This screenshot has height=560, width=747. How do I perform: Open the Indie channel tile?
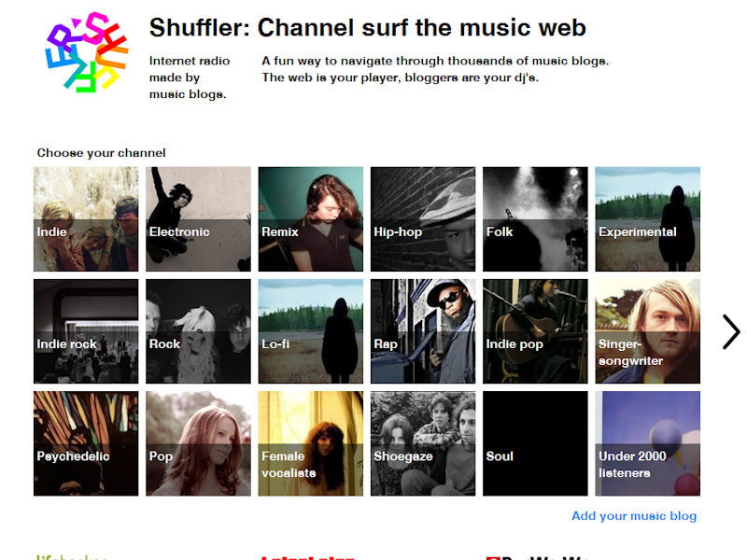(86, 219)
